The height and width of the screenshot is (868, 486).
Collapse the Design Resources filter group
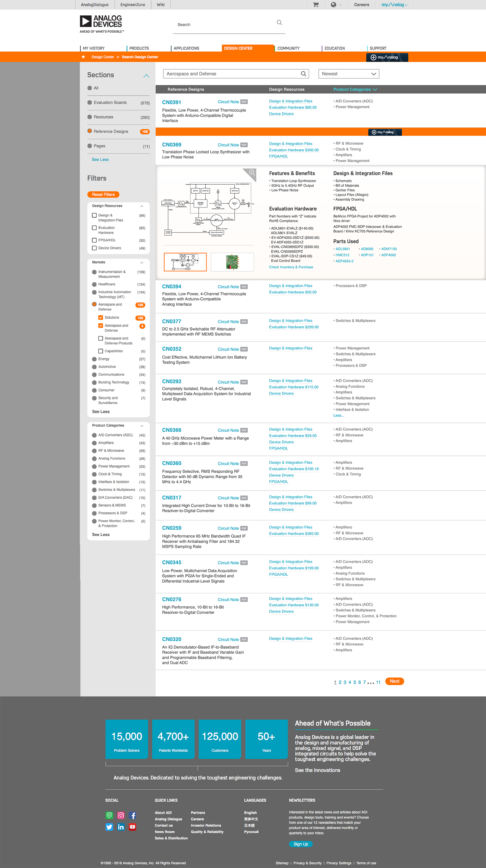tap(142, 206)
